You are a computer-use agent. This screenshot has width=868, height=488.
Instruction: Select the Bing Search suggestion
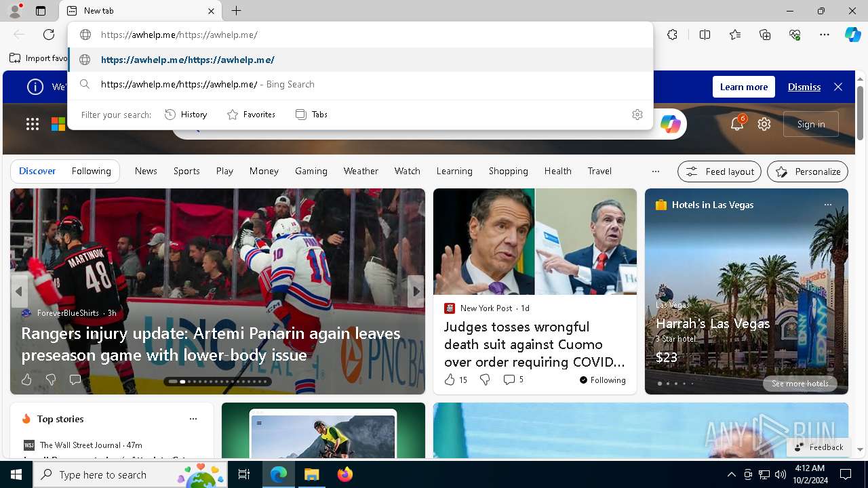(x=361, y=84)
